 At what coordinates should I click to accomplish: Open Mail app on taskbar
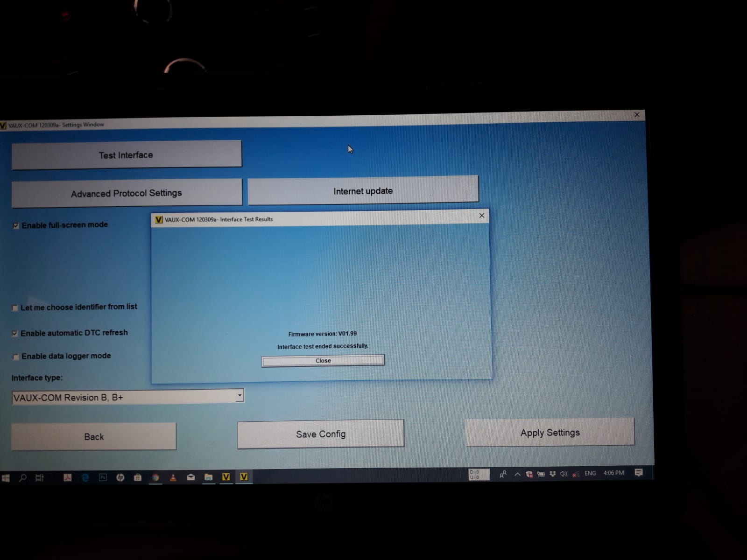click(x=191, y=477)
